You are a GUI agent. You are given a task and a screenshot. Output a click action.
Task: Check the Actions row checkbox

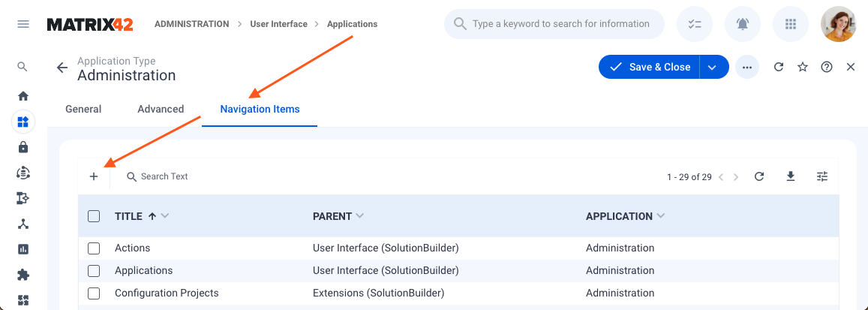click(94, 248)
